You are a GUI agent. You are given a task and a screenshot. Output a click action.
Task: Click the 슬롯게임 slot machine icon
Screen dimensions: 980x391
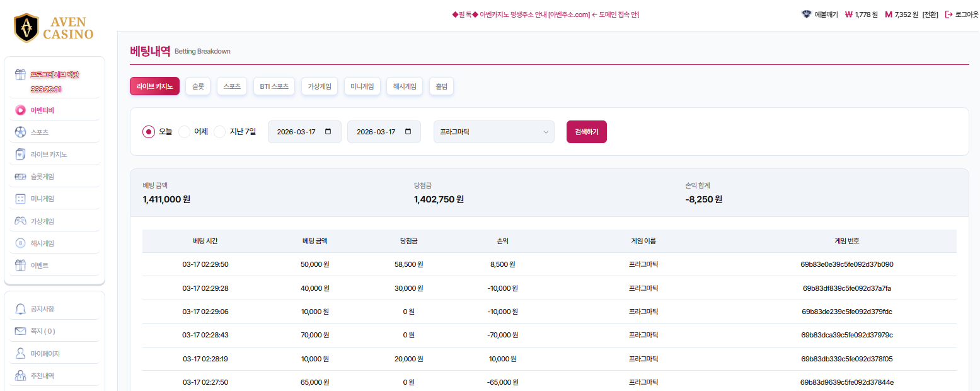20,177
